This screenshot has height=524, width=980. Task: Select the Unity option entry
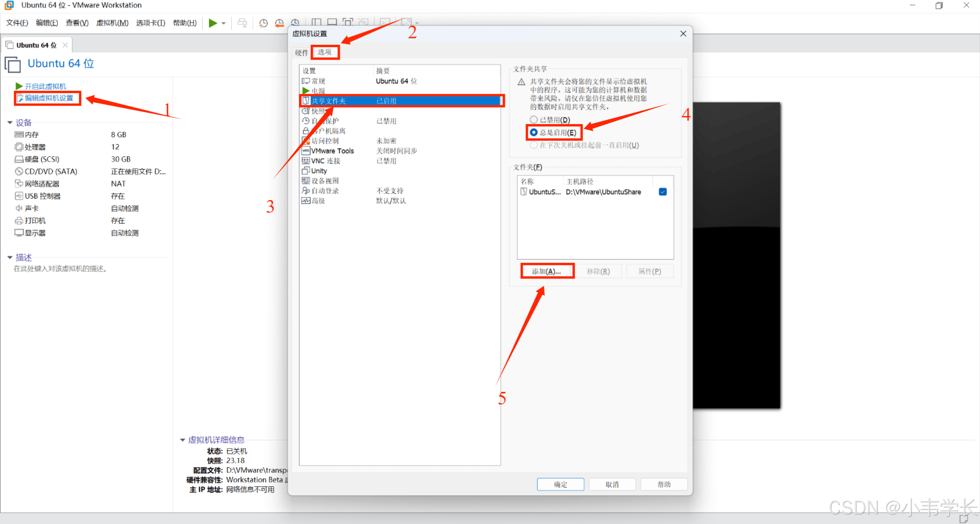pyautogui.click(x=318, y=171)
